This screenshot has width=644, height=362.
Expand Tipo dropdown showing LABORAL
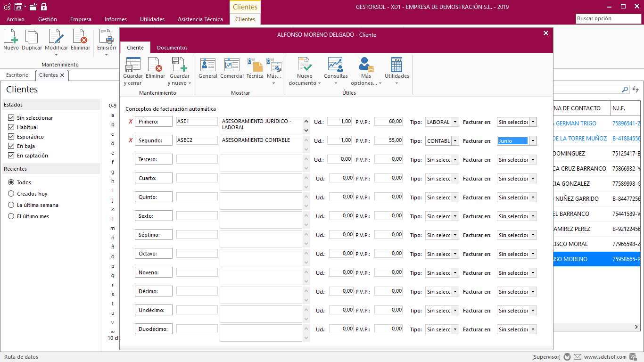tap(455, 122)
